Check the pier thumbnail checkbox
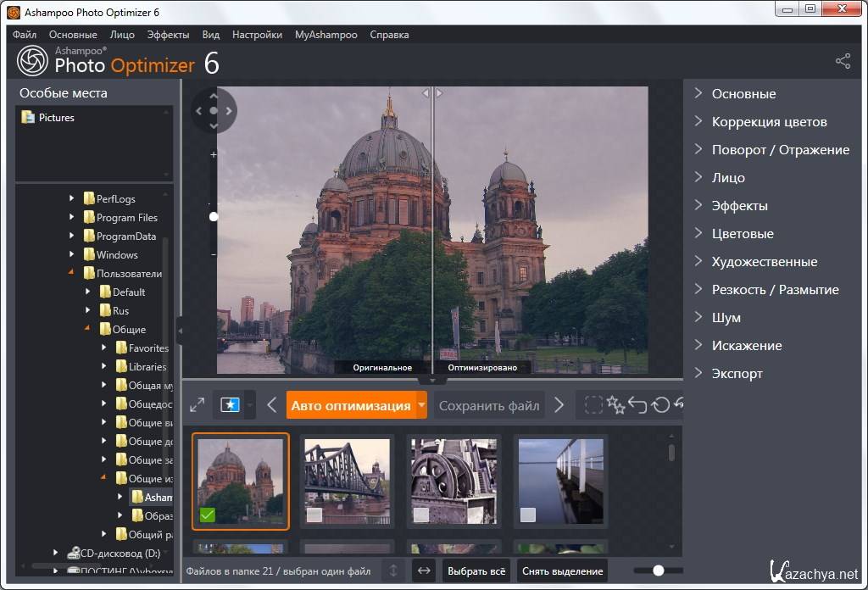868x590 pixels. [527, 515]
